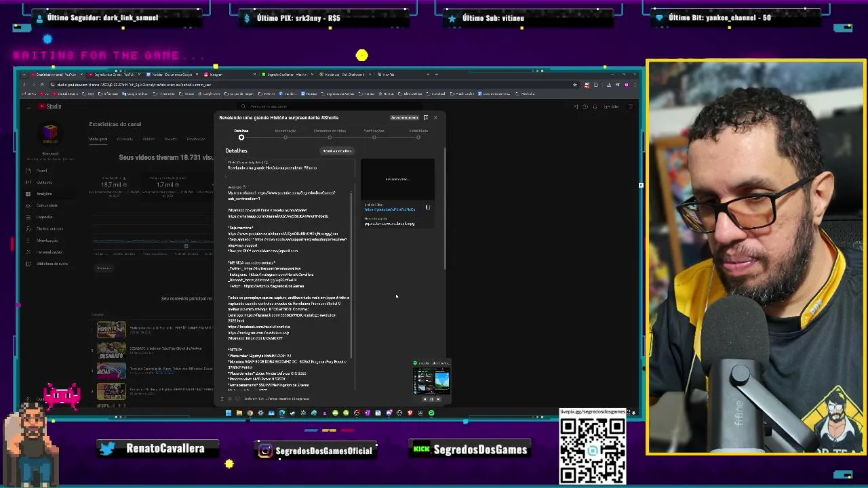This screenshot has width=868, height=488.
Task: Click the video title input field
Action: click(x=290, y=167)
